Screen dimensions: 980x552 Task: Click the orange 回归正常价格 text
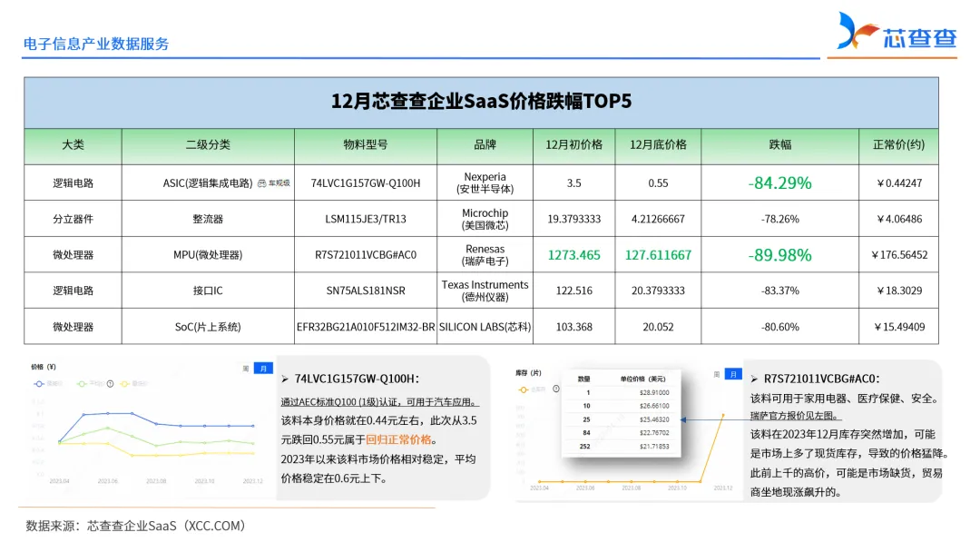tap(398, 439)
